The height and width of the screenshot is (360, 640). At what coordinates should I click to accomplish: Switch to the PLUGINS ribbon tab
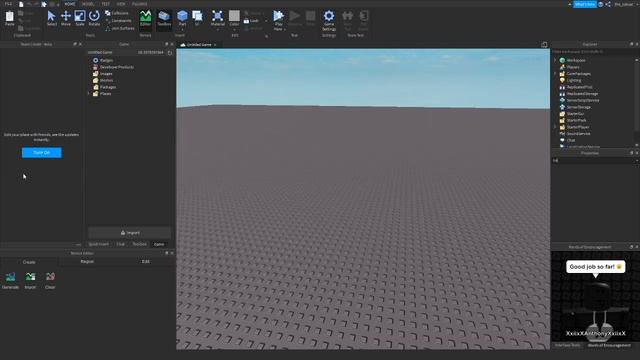coord(140,4)
